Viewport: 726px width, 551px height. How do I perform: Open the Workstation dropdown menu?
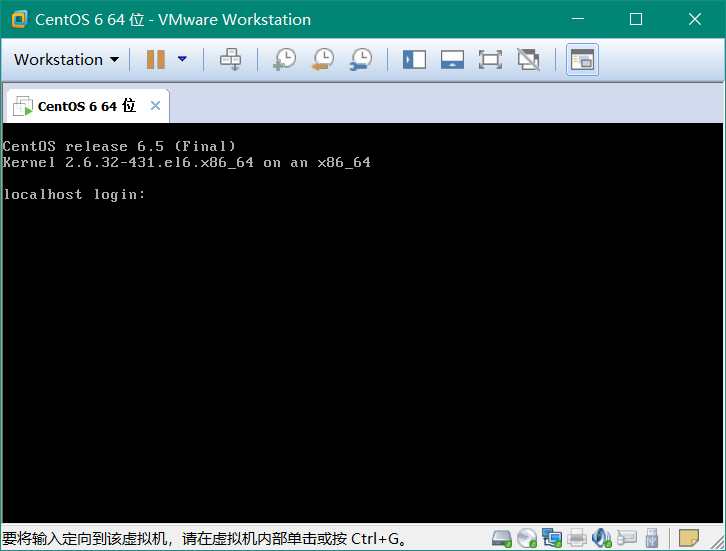[x=66, y=60]
